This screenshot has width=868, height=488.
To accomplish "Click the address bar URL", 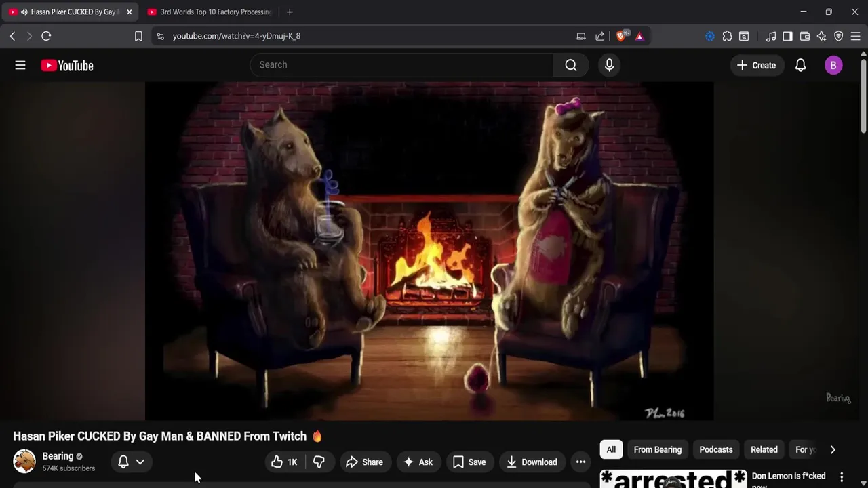I will pyautogui.click(x=237, y=36).
